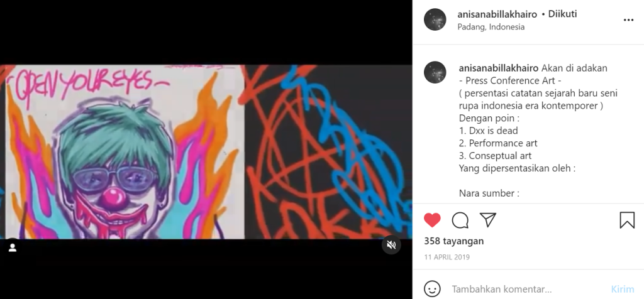Open the comment bubble icon
The image size is (644, 299).
pos(460,220)
